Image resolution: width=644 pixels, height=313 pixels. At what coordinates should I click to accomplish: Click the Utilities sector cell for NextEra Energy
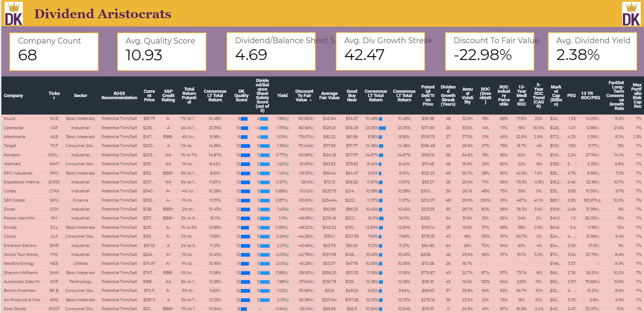(x=80, y=263)
